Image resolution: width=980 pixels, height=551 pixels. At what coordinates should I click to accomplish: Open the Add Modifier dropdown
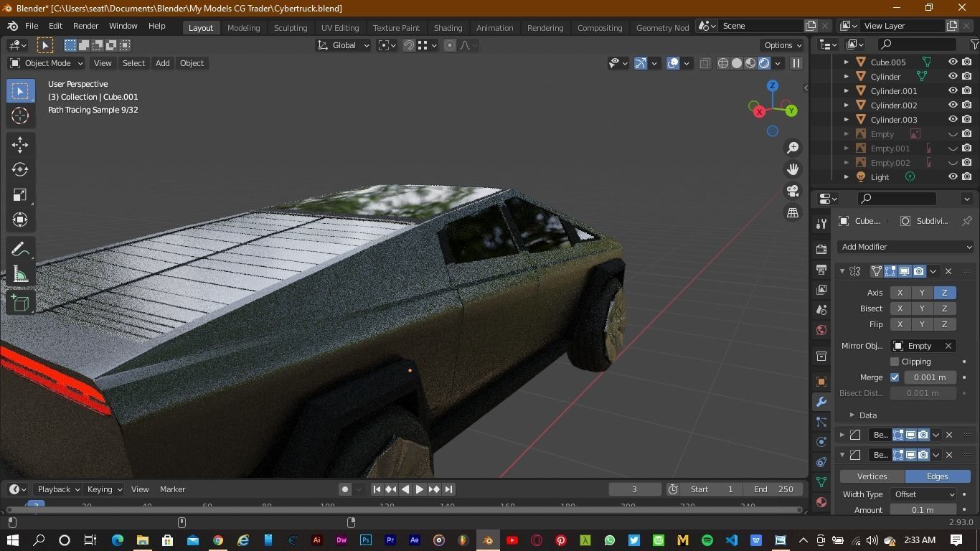pos(906,247)
